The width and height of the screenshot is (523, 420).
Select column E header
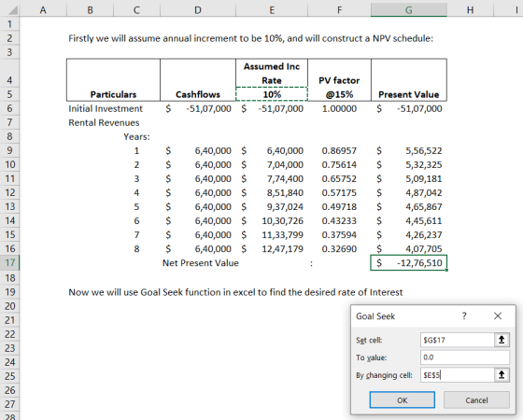(x=272, y=10)
